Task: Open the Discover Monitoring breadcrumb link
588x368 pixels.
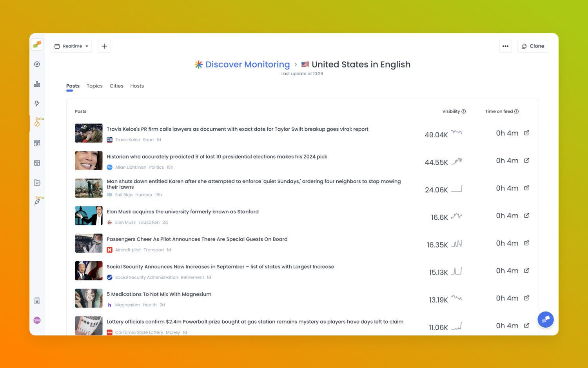Action: (247, 64)
